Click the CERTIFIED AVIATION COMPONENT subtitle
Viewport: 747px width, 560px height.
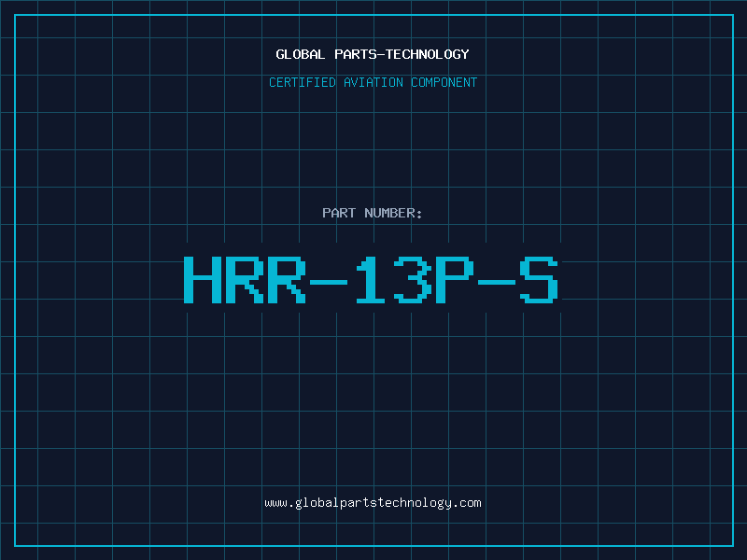tap(373, 82)
